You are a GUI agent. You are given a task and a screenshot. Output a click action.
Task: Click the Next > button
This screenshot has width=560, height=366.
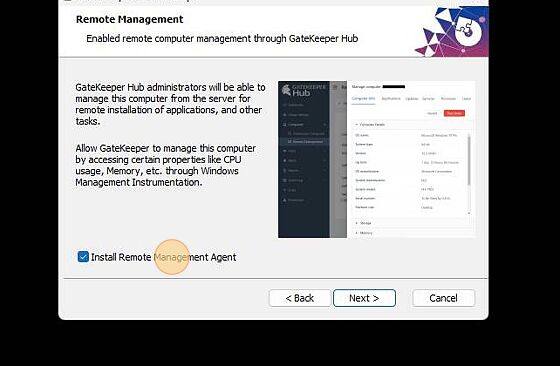click(364, 298)
